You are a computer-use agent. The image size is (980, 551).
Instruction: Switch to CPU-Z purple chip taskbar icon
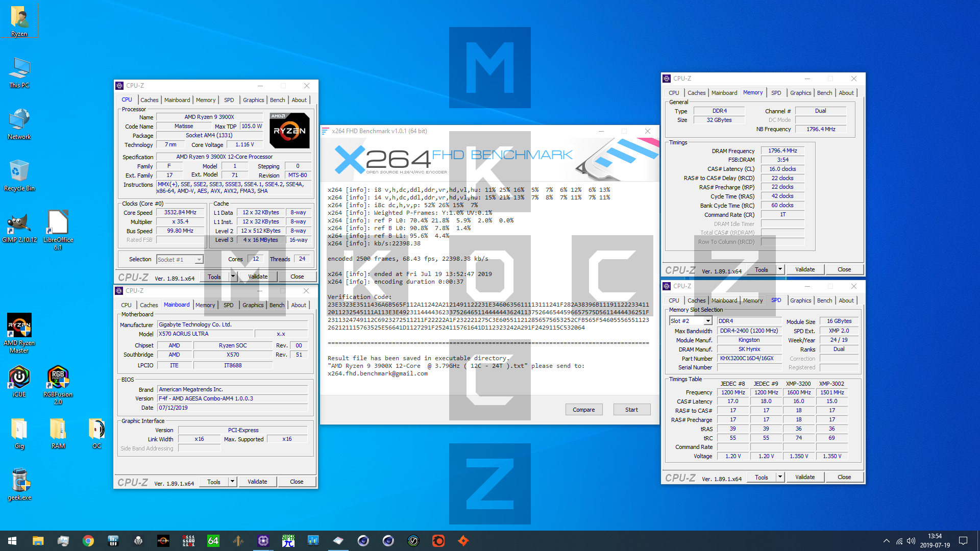pos(263,541)
